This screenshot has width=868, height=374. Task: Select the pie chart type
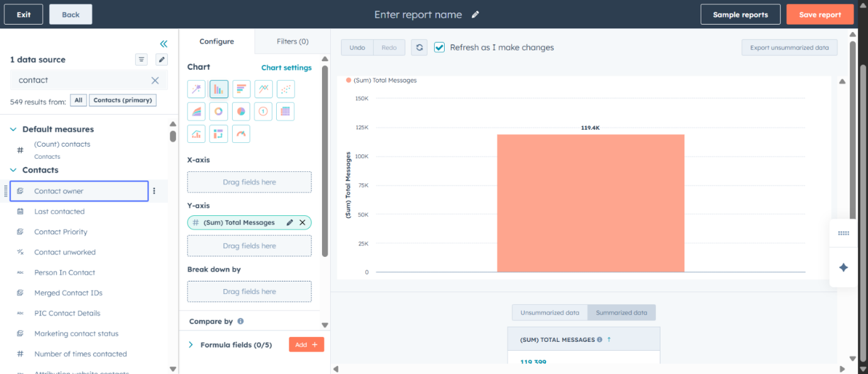(241, 111)
